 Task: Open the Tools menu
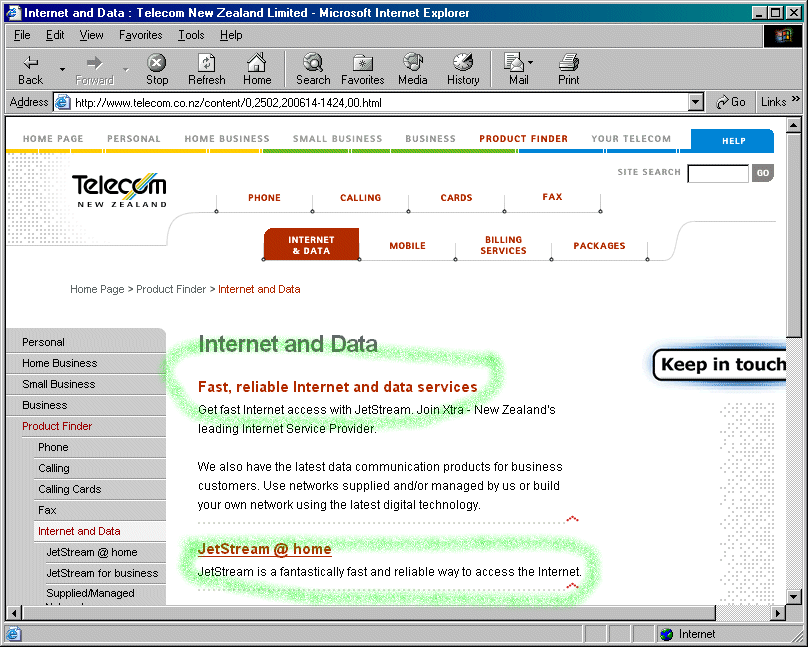coord(191,35)
